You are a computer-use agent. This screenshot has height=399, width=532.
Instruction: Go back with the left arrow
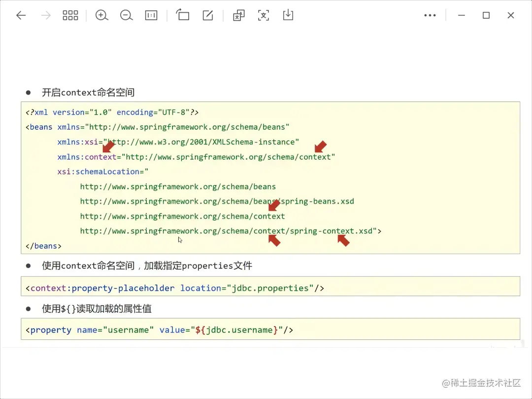[21, 15]
